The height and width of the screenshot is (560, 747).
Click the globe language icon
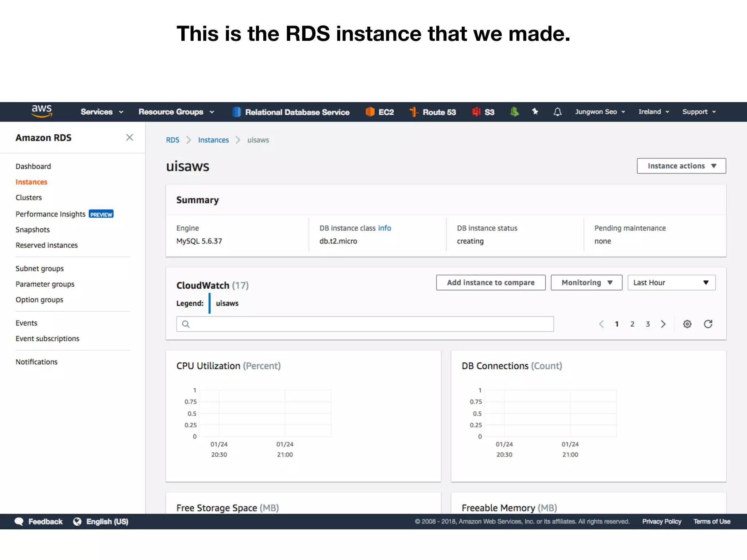77,521
